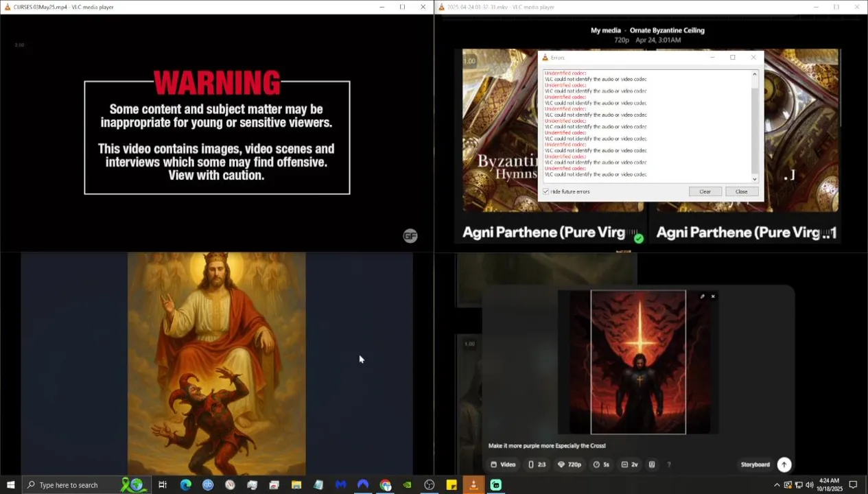The image size is (868, 494).
Task: Open the 720p resolution dropdown
Action: point(570,464)
